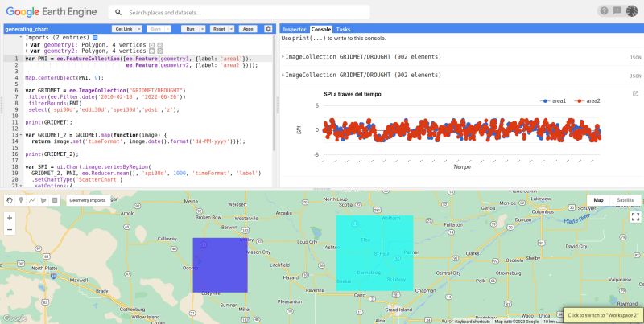Open the Geometry Imports panel
The width and height of the screenshot is (644, 324).
pyautogui.click(x=88, y=200)
